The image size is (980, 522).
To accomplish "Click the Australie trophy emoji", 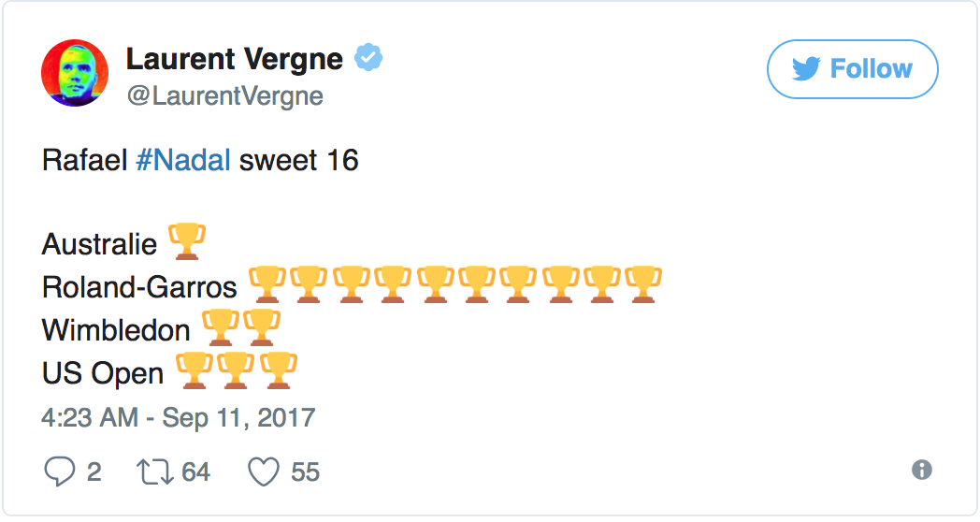I will [x=185, y=243].
